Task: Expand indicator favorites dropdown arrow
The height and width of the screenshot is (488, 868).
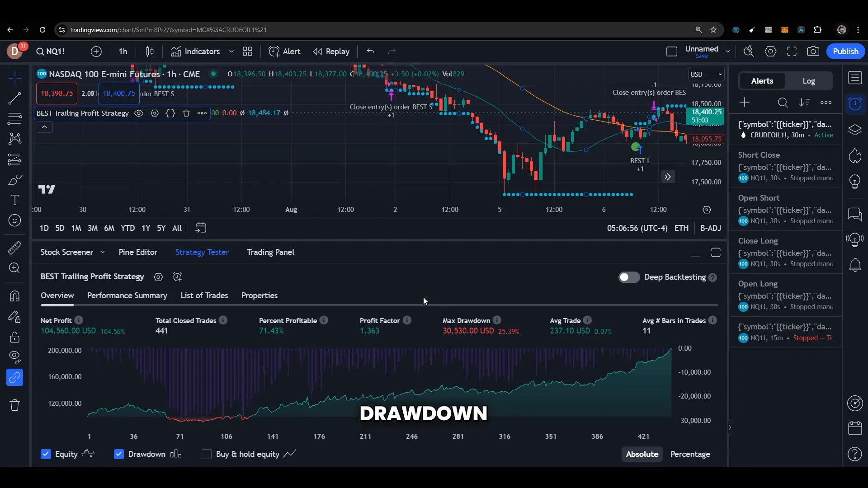Action: click(x=231, y=52)
